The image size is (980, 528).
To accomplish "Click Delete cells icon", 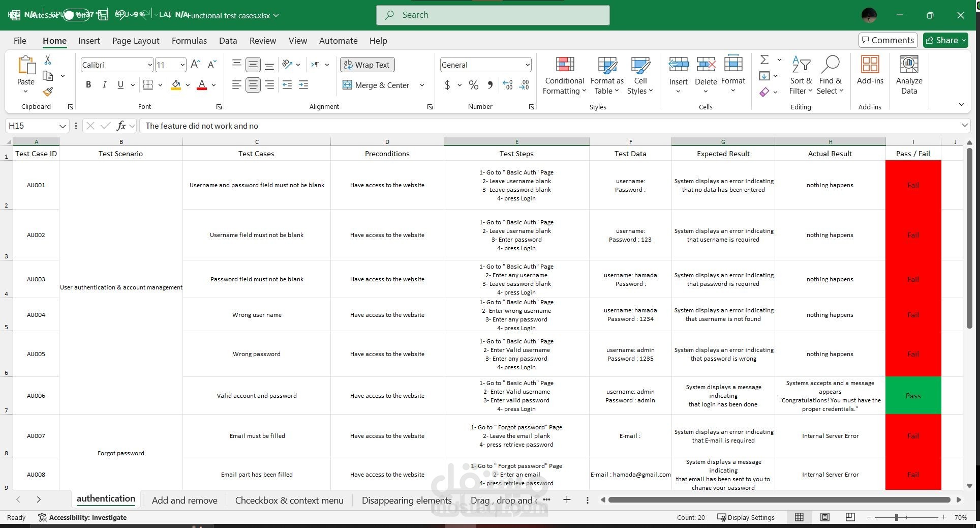I will pos(706,64).
